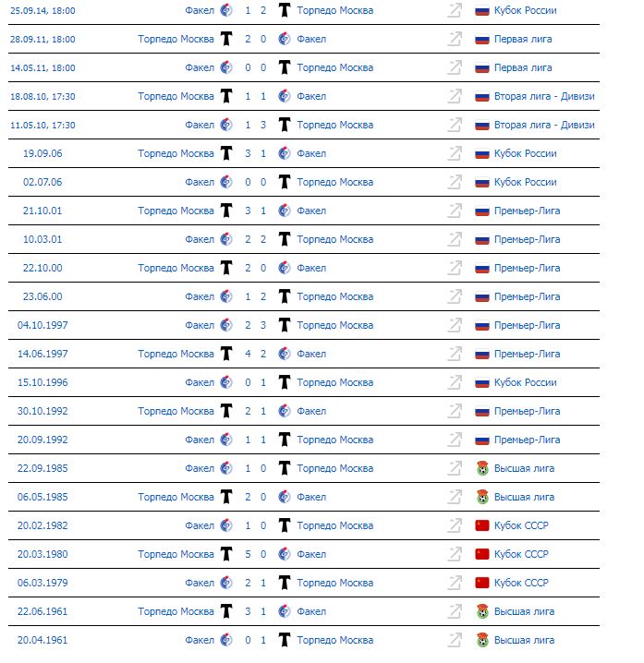Screen dimensions: 644x663
Task: Click the 5:0 score in the 20.03.1980 row
Action: pyautogui.click(x=255, y=554)
